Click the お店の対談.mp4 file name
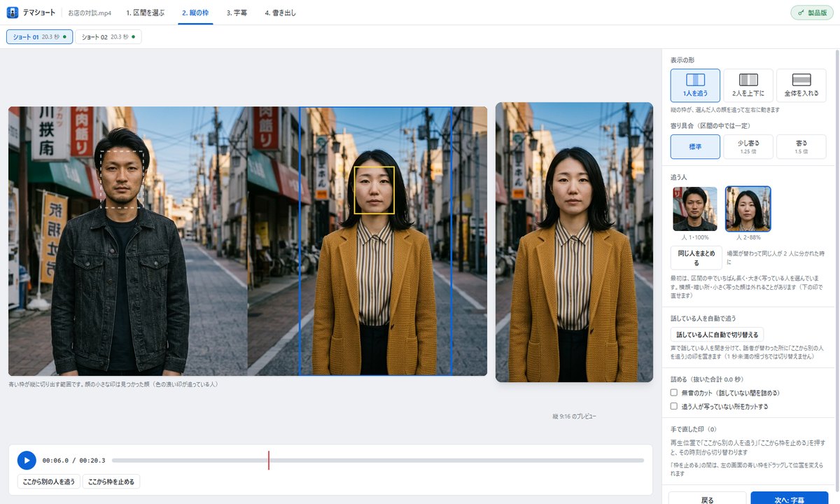The width and height of the screenshot is (840, 504). point(88,13)
